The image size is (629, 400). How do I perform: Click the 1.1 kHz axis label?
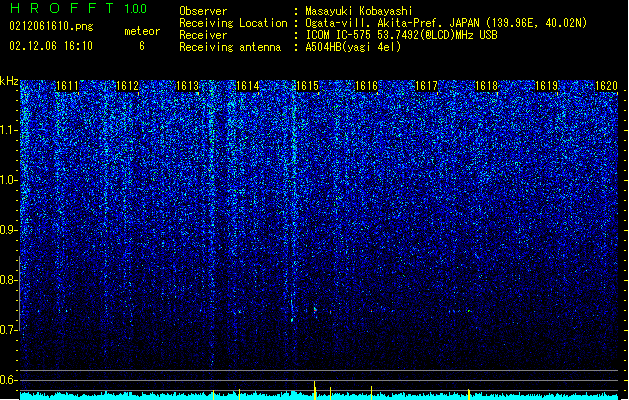pos(8,130)
